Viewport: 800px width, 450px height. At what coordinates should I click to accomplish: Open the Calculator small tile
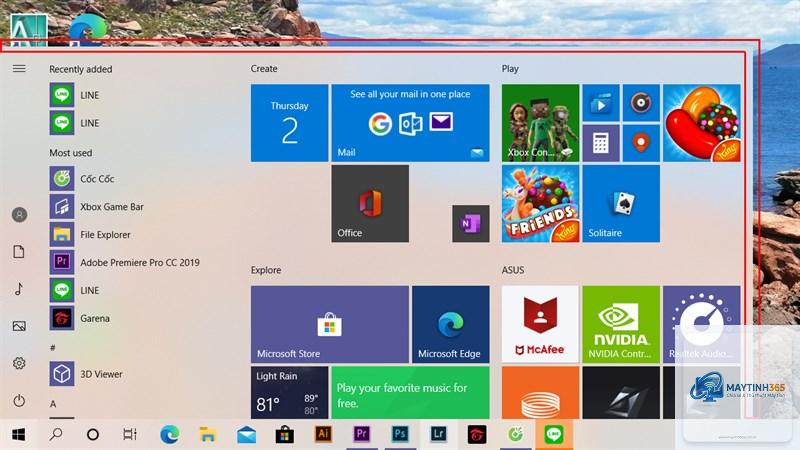coord(601,143)
